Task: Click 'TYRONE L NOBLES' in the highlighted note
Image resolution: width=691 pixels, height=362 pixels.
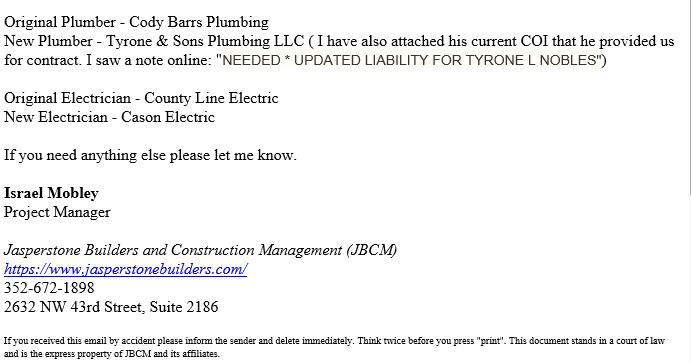Action: [x=531, y=60]
